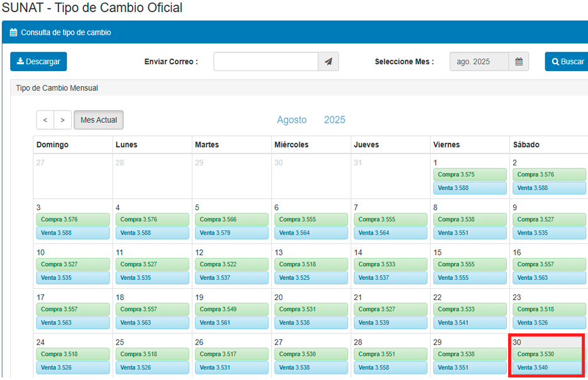Click the 2025 year title
Image resolution: width=588 pixels, height=380 pixels.
335,120
